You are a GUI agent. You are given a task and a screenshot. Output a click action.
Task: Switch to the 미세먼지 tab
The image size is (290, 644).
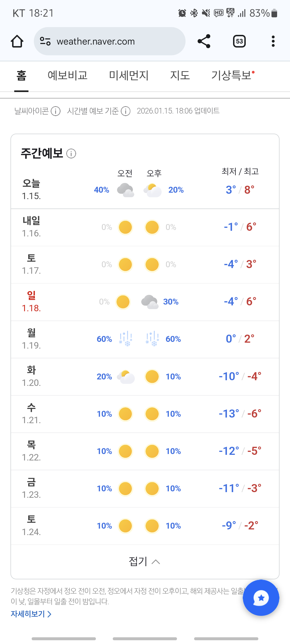[x=129, y=75]
